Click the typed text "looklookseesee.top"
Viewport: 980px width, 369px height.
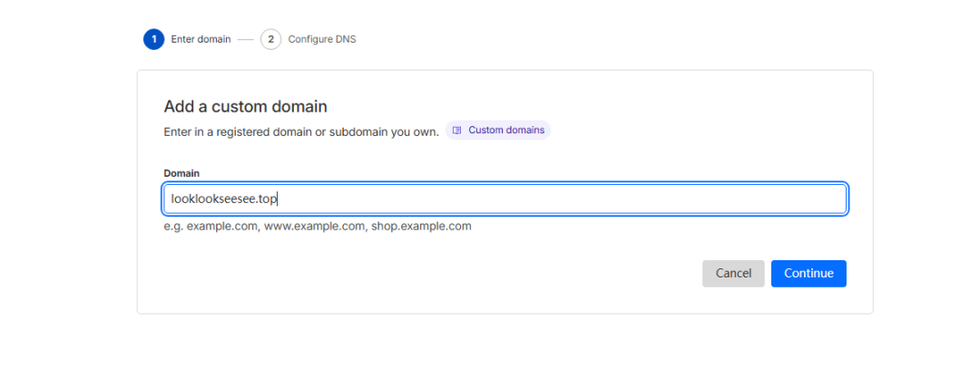tap(223, 199)
